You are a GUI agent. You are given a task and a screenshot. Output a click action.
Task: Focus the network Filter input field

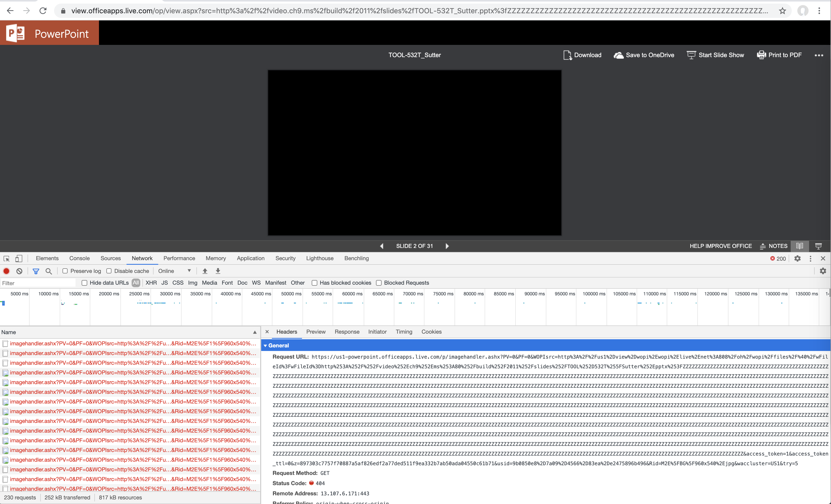[x=38, y=283]
